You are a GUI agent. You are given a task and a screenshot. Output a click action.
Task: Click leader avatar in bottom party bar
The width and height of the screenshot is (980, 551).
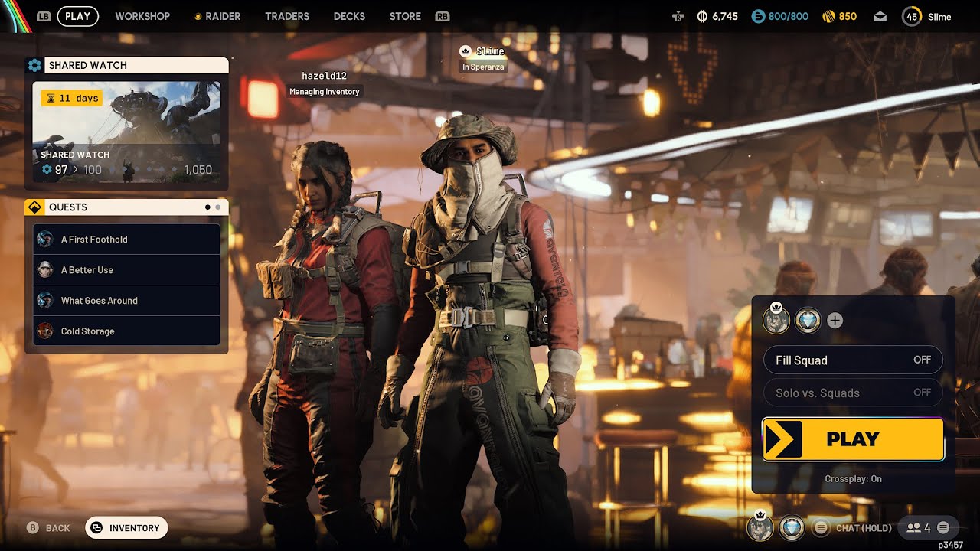pos(760,527)
